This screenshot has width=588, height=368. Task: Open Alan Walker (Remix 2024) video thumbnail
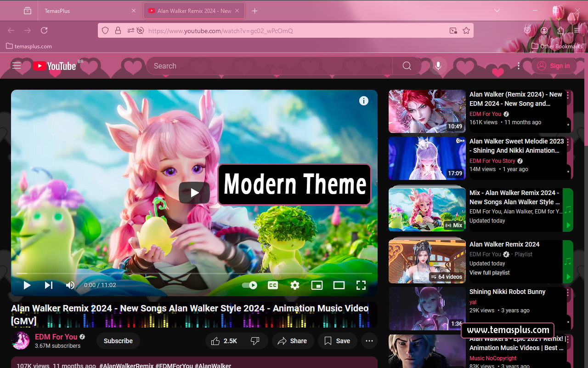pyautogui.click(x=427, y=111)
